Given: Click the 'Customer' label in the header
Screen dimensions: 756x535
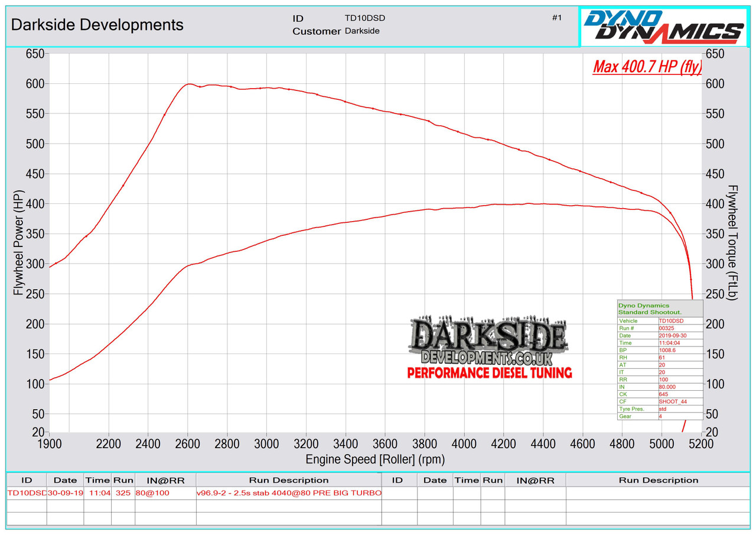Looking at the screenshot, I should point(317,31).
